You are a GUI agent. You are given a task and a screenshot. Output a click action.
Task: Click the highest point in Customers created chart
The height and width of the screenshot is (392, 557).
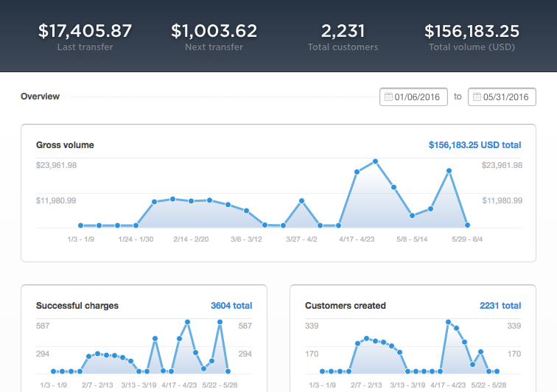click(448, 322)
